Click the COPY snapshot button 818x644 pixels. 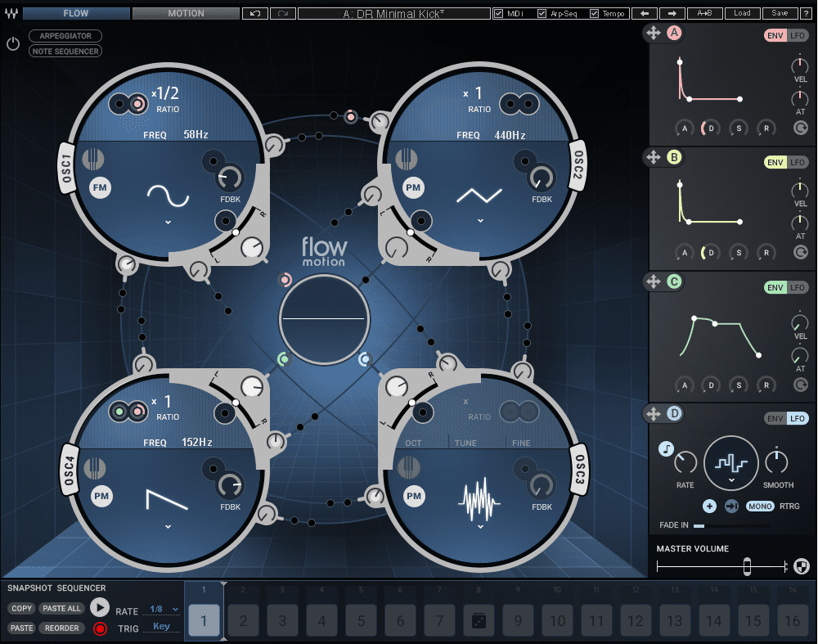pyautogui.click(x=21, y=609)
